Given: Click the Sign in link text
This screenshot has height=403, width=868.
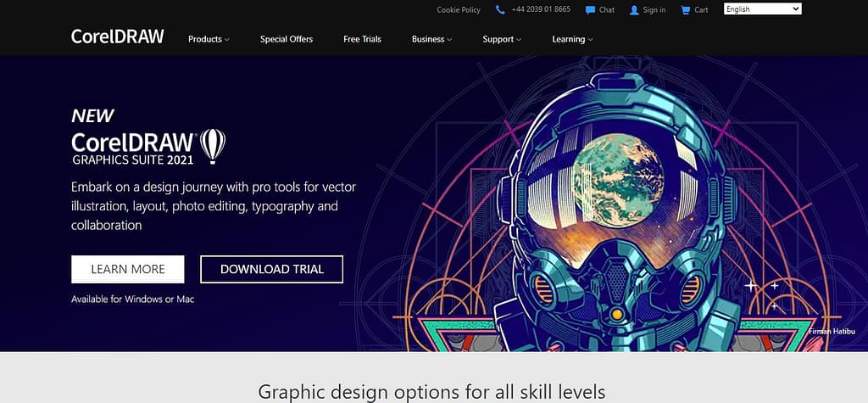Looking at the screenshot, I should coord(654,10).
